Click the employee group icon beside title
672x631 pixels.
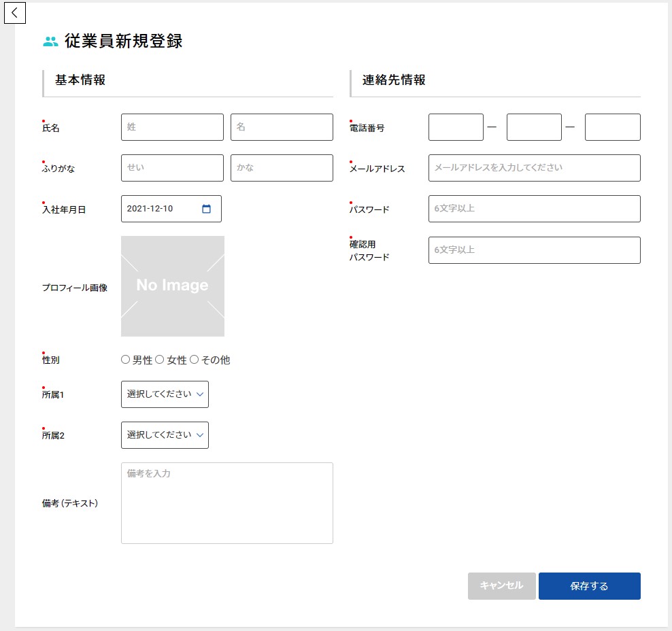coord(50,41)
